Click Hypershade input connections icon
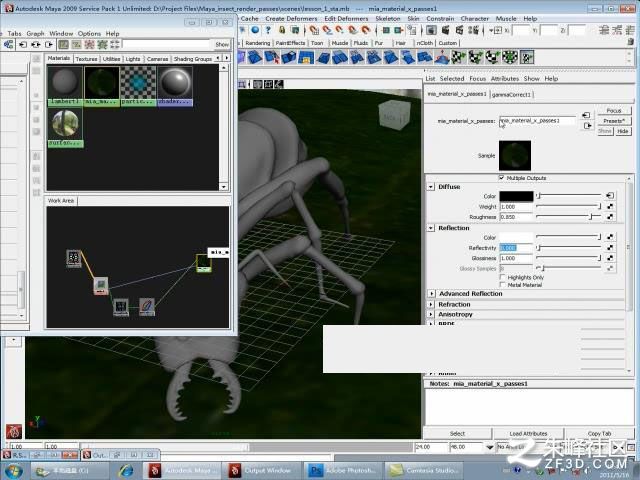 point(22,44)
